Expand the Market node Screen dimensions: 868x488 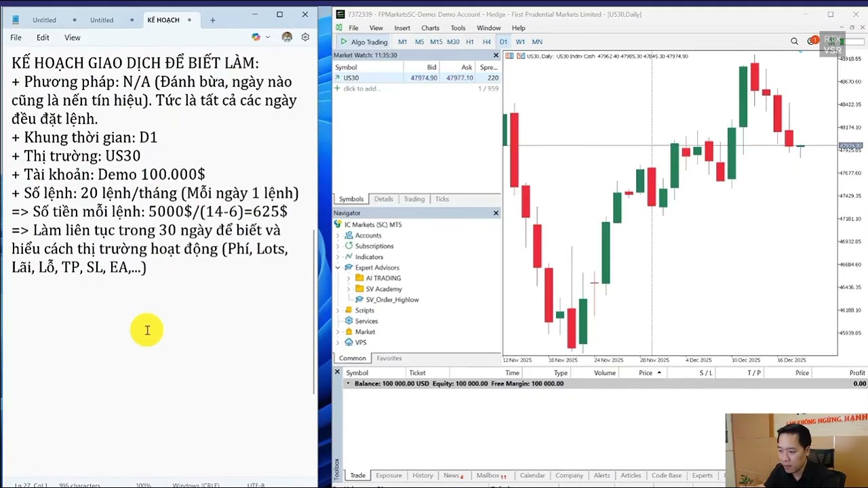click(x=338, y=332)
